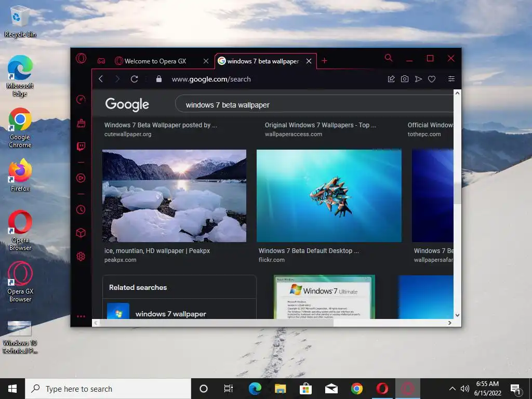Viewport: 532px width, 399px height.
Task: Open Twitch panel in sidebar
Action: [x=81, y=147]
